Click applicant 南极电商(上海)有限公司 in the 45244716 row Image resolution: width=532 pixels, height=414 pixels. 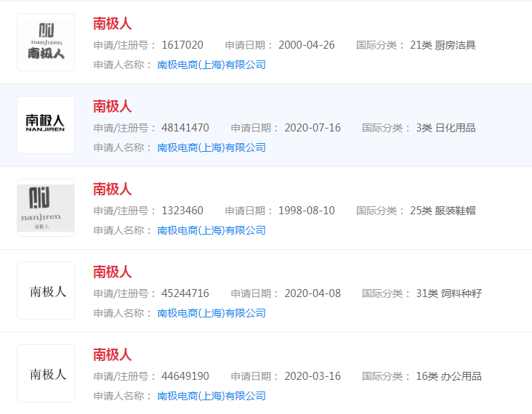point(211,313)
